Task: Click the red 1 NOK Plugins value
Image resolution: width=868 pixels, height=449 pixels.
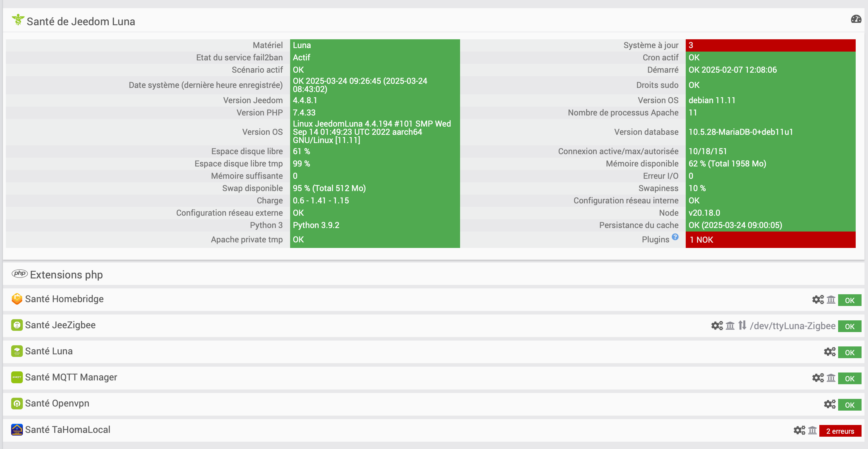Action: pos(770,240)
